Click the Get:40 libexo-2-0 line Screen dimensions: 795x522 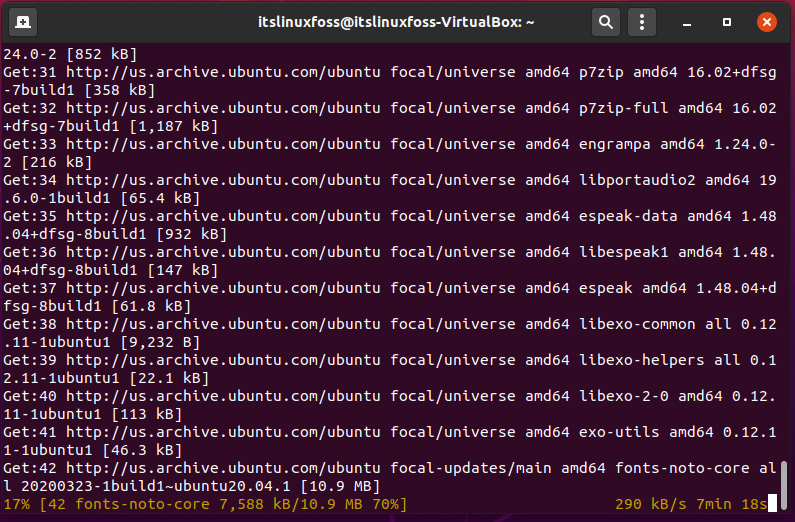pos(389,405)
